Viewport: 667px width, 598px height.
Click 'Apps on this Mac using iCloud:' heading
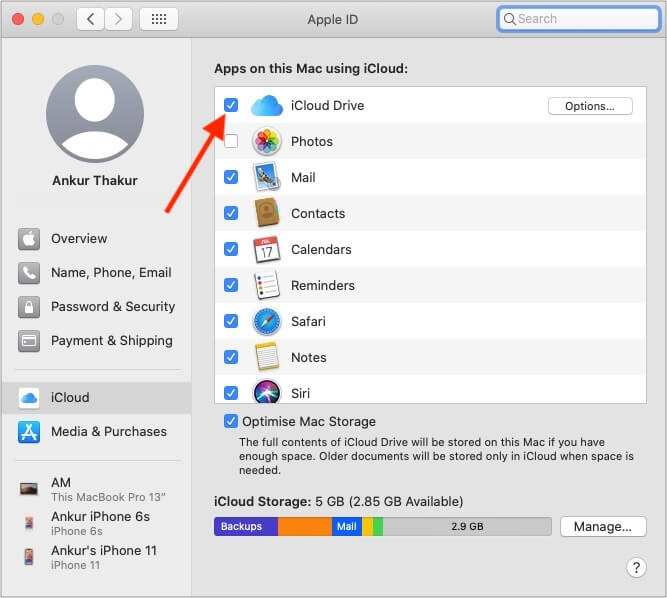(311, 68)
